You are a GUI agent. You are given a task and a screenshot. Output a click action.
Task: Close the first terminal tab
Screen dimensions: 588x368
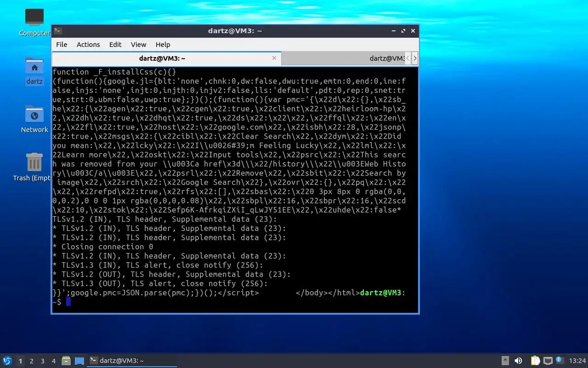tap(274, 58)
